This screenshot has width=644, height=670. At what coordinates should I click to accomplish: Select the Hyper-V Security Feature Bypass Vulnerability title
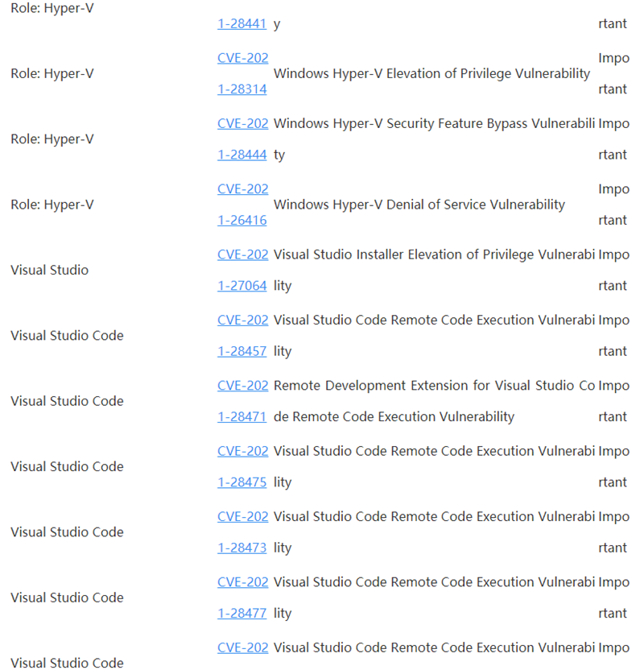pyautogui.click(x=433, y=124)
